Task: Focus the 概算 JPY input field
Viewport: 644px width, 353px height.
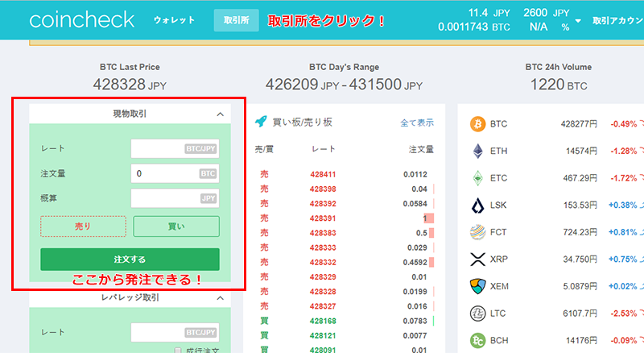Action: (175, 198)
